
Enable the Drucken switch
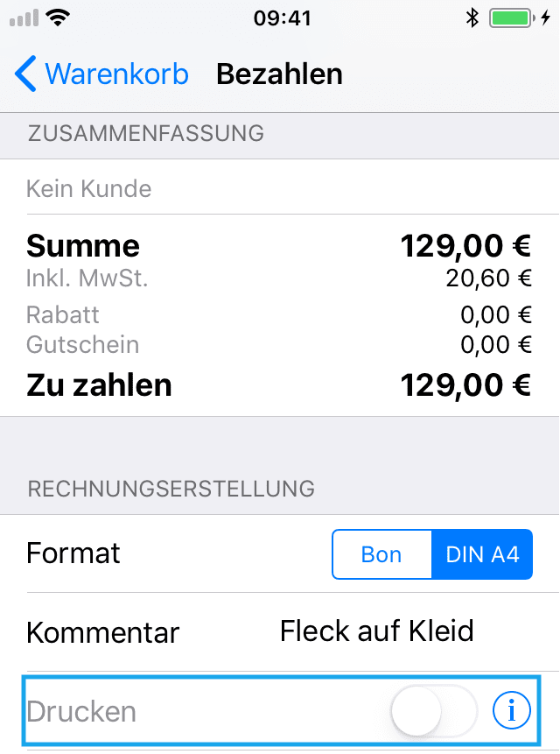[434, 710]
